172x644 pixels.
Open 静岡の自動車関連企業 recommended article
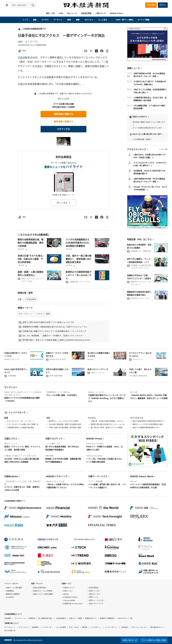(31, 243)
